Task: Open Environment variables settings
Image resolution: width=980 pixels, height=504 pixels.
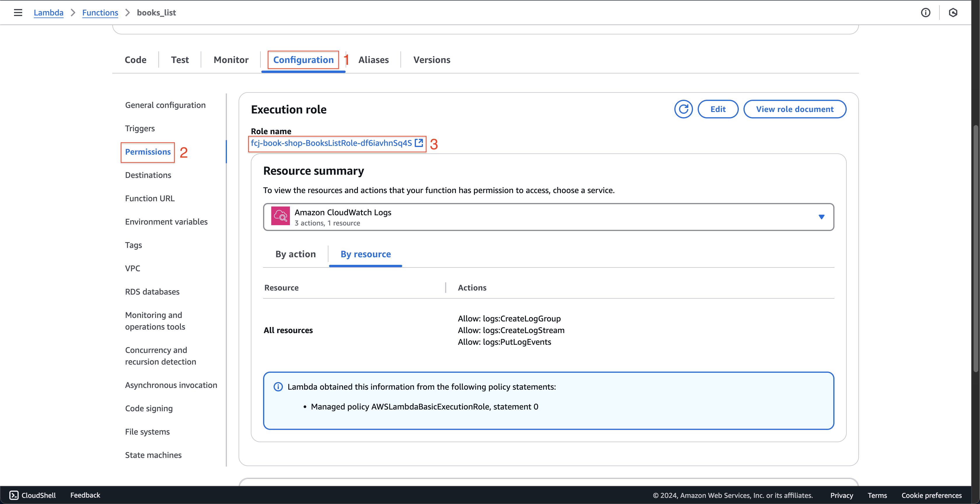Action: click(x=166, y=222)
